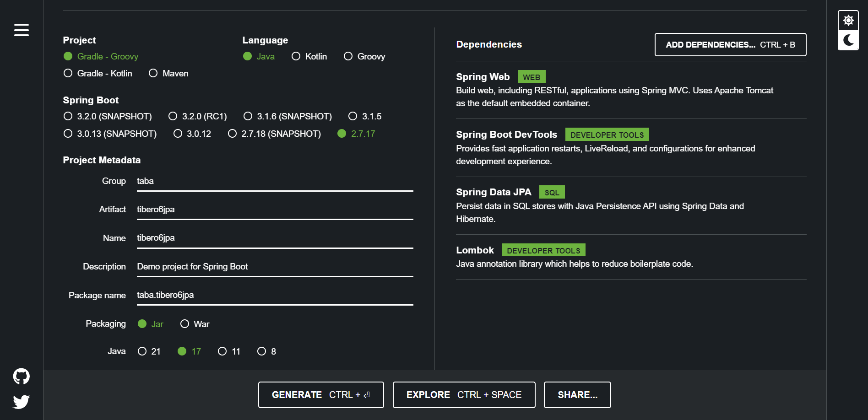Select Gradle - Groovy project type
The width and height of the screenshot is (868, 420).
point(101,56)
